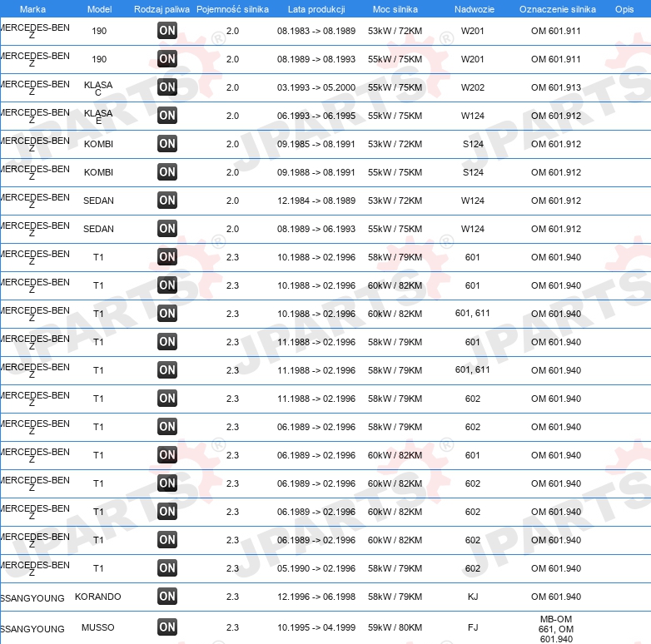This screenshot has height=644, width=651.
Task: Select the ON fuel badge for MUSSO
Action: (167, 627)
